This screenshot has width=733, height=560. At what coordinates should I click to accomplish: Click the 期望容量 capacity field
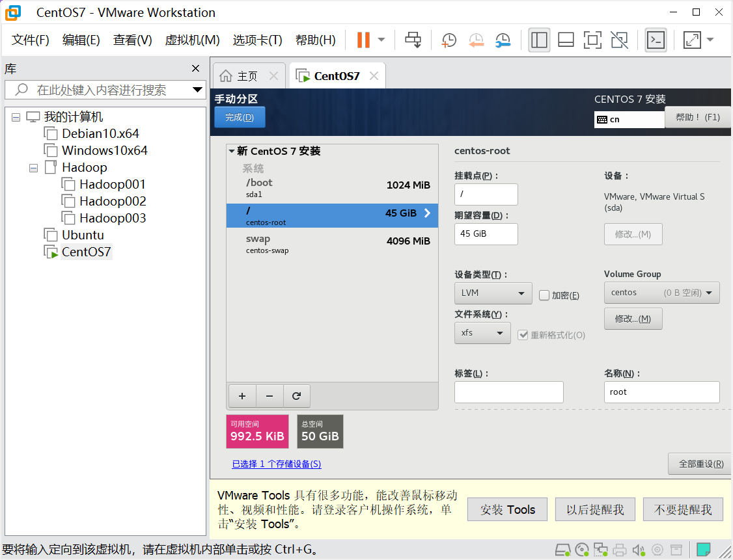(x=486, y=233)
